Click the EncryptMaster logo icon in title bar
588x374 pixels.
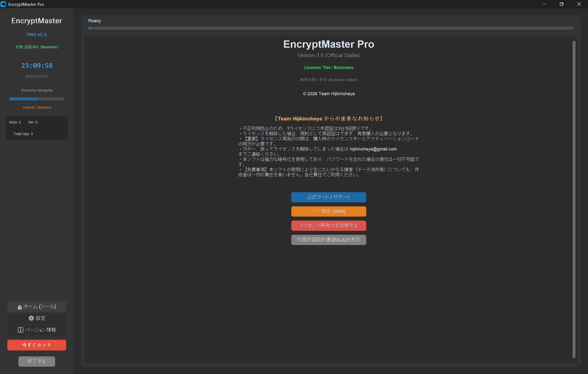coord(3,4)
